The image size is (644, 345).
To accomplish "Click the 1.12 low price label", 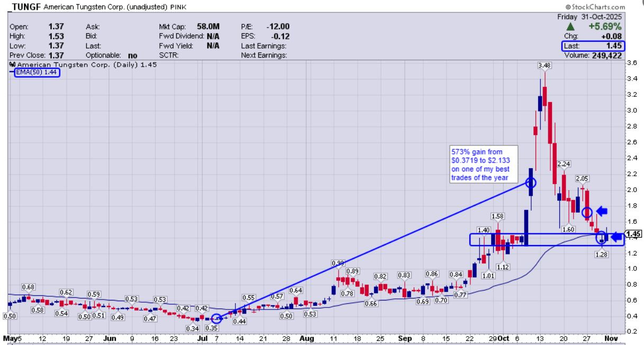I will point(503,267).
